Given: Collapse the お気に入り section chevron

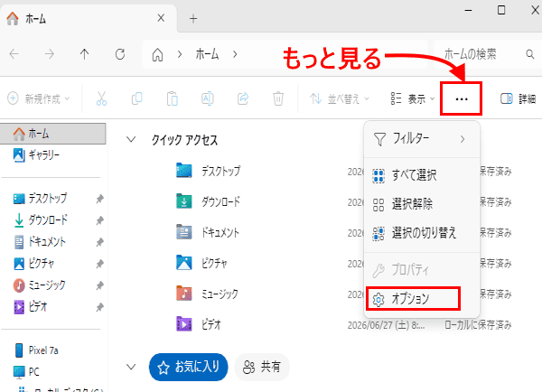Looking at the screenshot, I should click(x=131, y=367).
